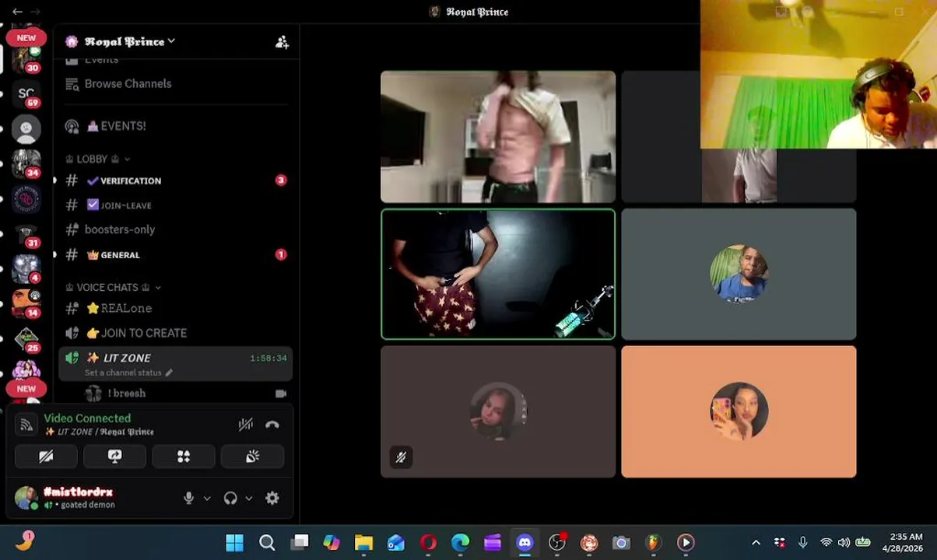
Task: Click the invite people icon
Action: 282,42
